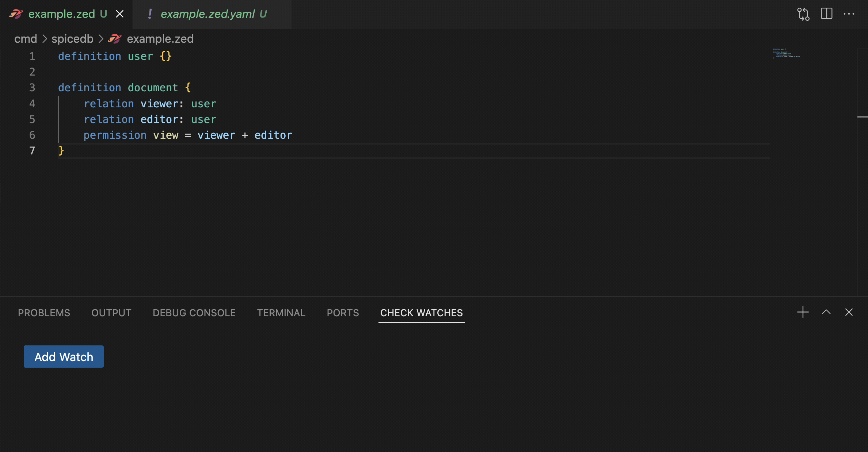Close the example.zed tab
The image size is (868, 452).
click(x=119, y=14)
